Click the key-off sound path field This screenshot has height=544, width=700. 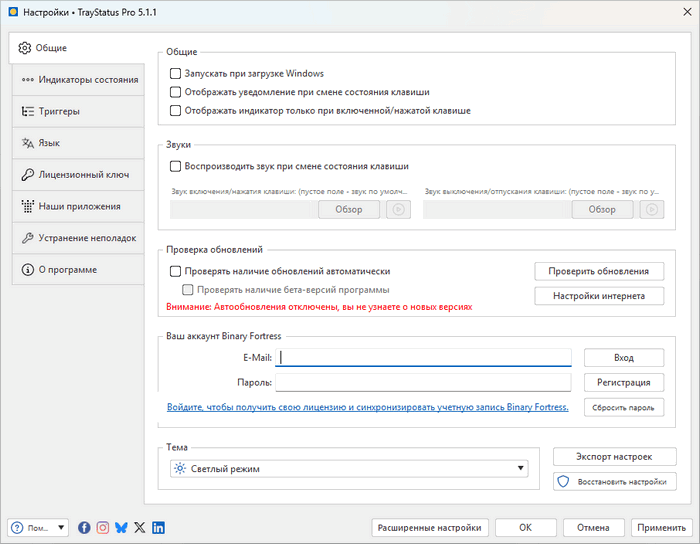(497, 209)
